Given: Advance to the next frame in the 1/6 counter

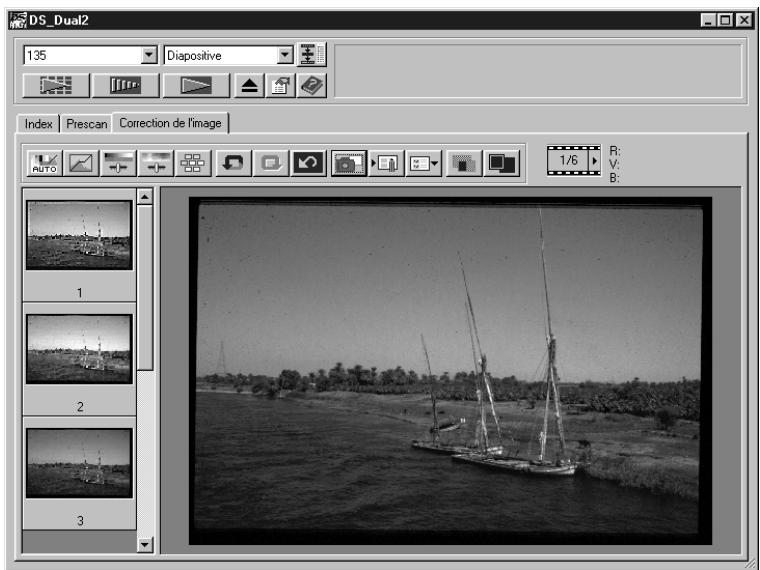Looking at the screenshot, I should [x=594, y=160].
